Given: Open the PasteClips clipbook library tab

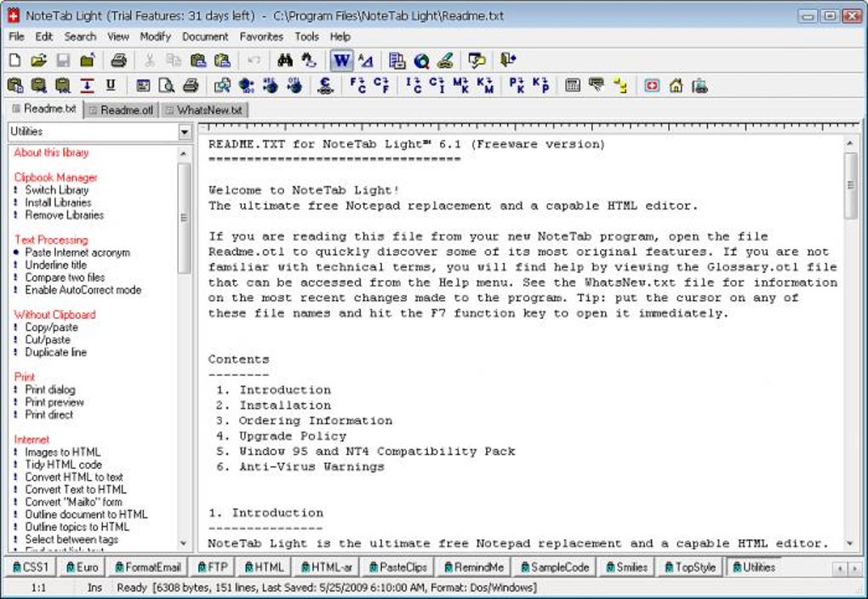Looking at the screenshot, I should coord(398,568).
